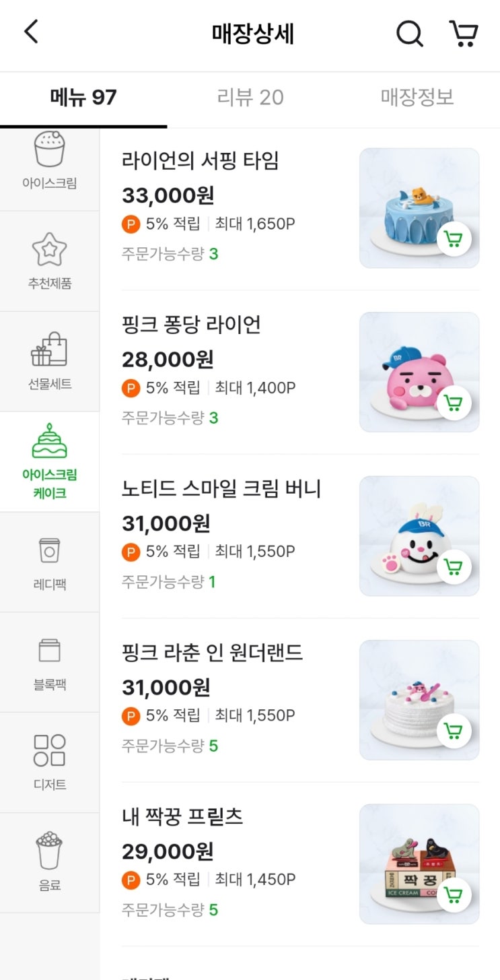Open the 라이언의 서핑 타임 product name
The width and height of the screenshot is (500, 980).
tap(201, 161)
